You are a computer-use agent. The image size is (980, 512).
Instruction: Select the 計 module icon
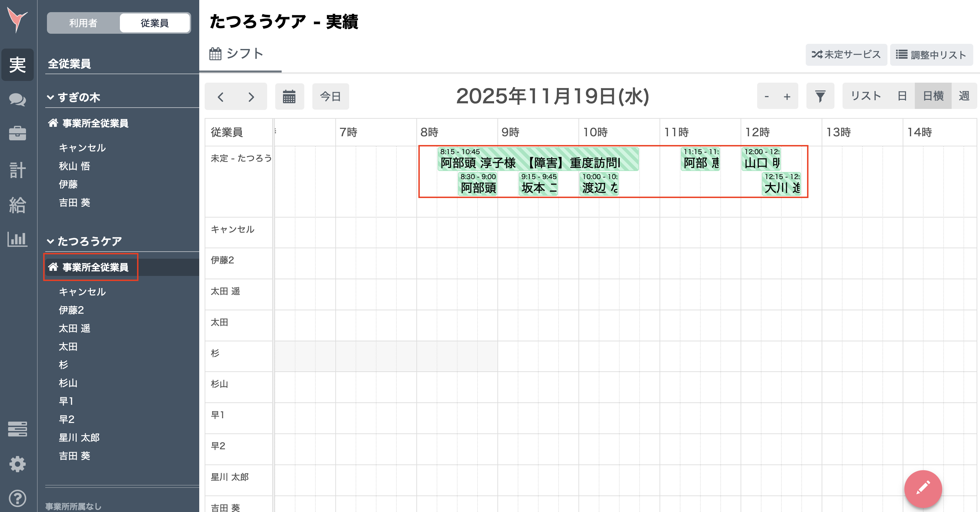18,170
